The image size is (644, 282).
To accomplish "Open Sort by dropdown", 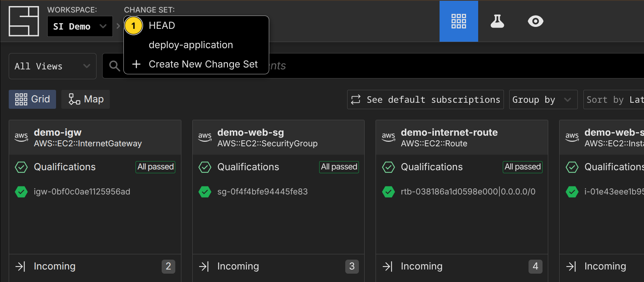I will click(x=613, y=100).
